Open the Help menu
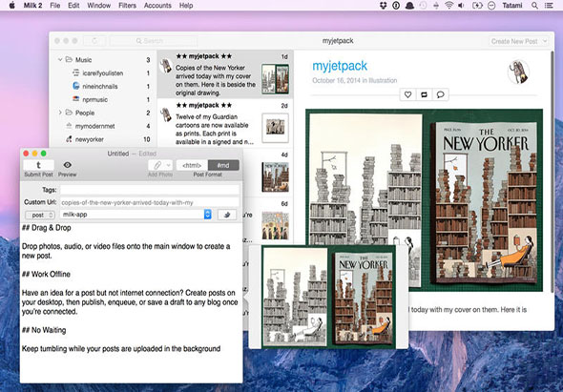Viewport: 563px width, 392px height. 186,6
